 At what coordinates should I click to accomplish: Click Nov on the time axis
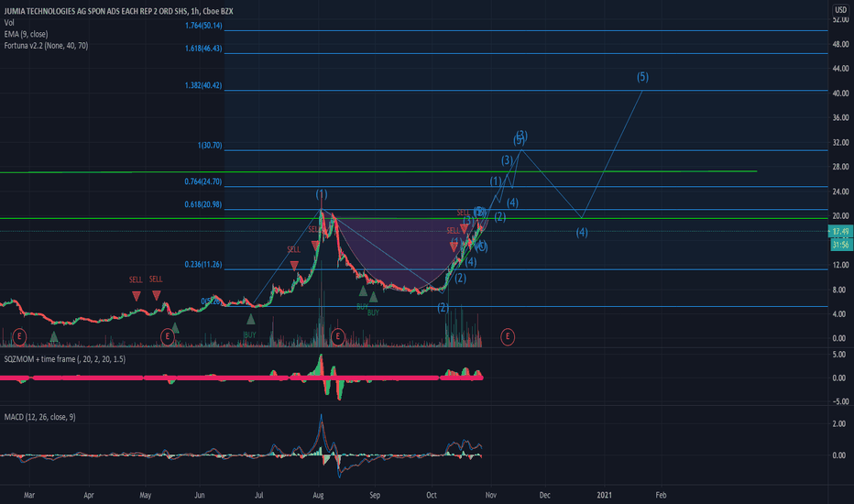[491, 495]
